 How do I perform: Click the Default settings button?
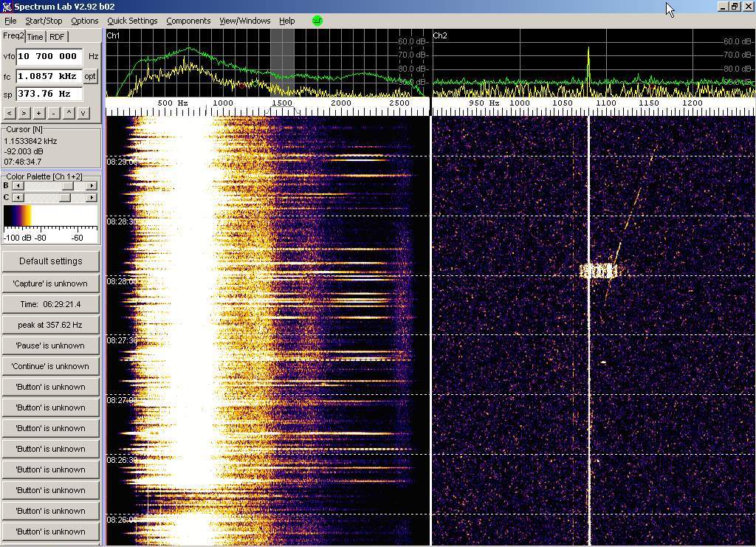[50, 261]
